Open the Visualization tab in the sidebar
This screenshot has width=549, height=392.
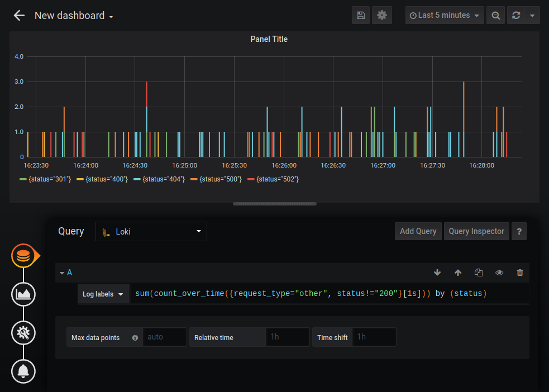pos(23,294)
